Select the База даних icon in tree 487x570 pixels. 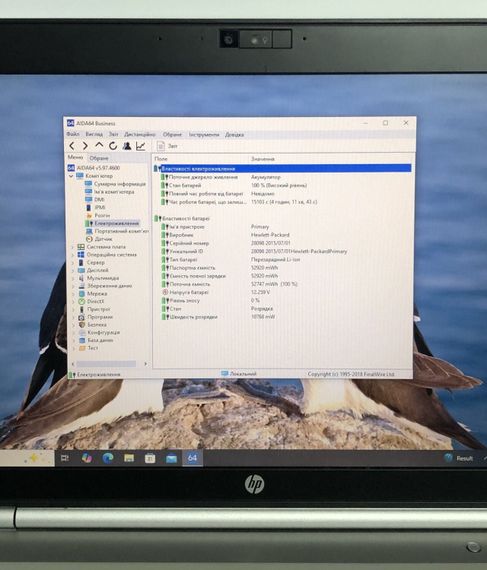click(x=82, y=340)
